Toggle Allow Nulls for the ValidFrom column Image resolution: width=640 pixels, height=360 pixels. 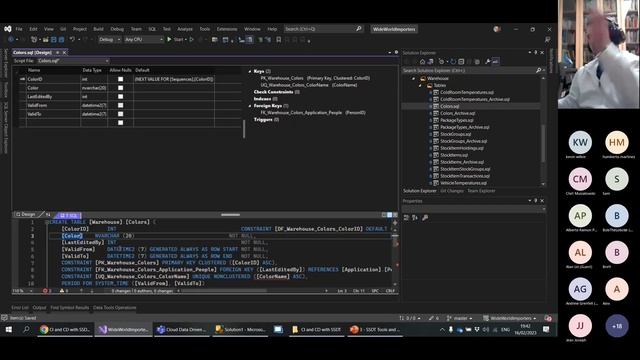point(120,105)
